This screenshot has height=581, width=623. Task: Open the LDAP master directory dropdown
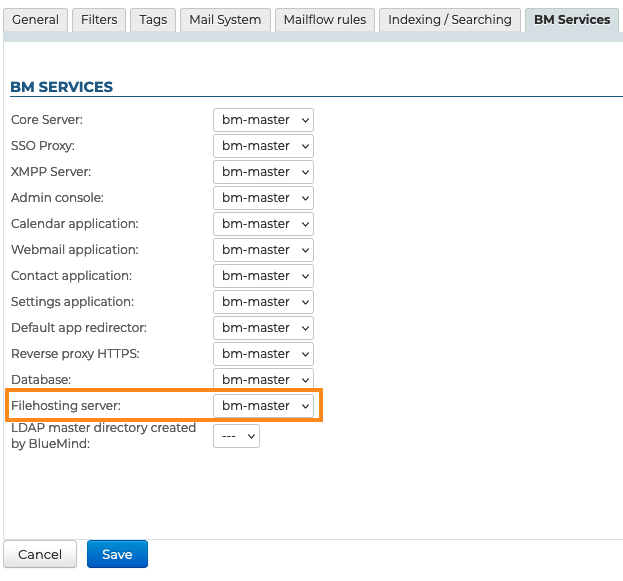tap(236, 436)
